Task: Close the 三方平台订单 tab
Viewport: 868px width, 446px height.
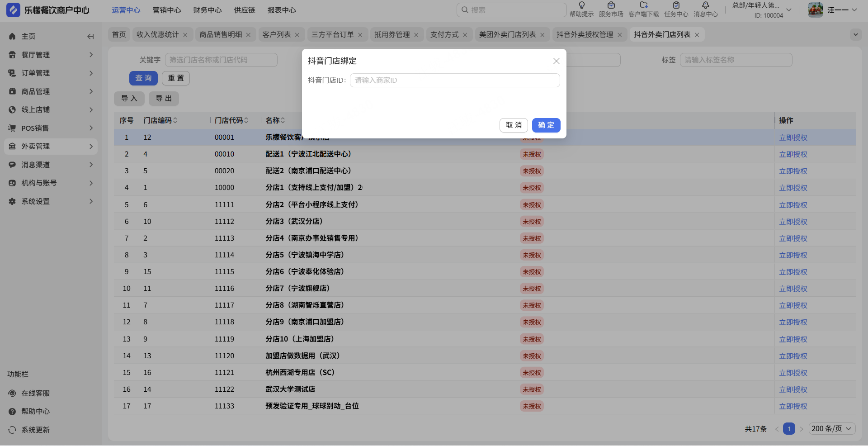Action: click(360, 35)
